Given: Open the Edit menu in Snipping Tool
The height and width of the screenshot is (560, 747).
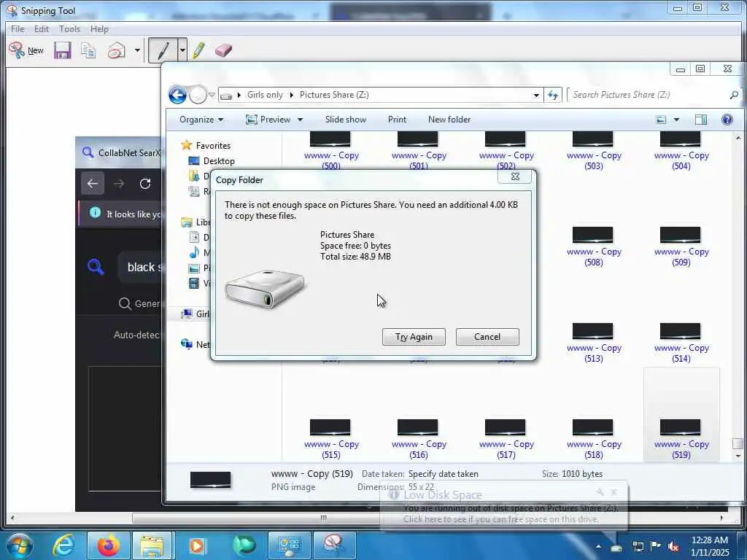Looking at the screenshot, I should click(x=42, y=29).
